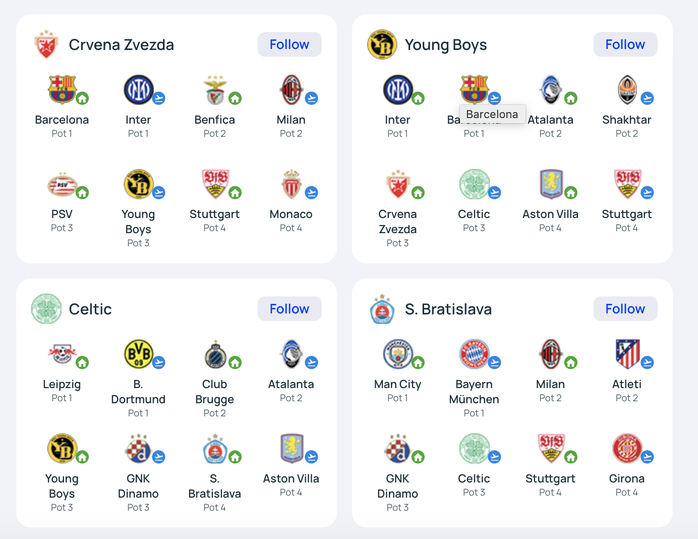Select Leipzig crest in Celtic card

point(62,354)
